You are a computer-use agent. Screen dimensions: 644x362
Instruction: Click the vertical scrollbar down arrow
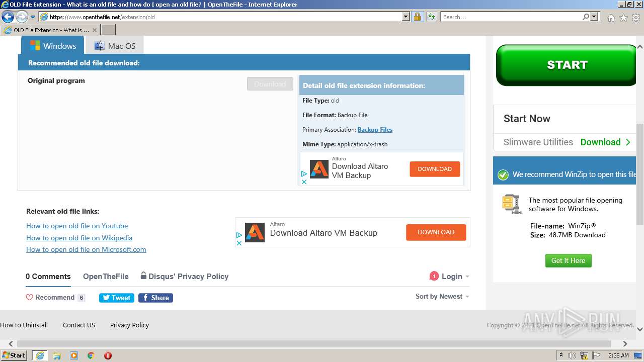click(640, 329)
